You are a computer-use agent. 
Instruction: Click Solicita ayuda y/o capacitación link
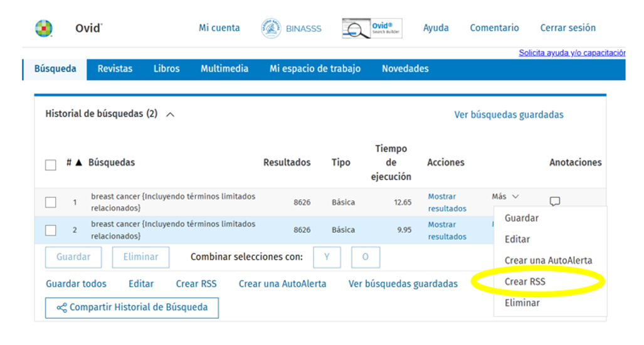click(x=571, y=53)
